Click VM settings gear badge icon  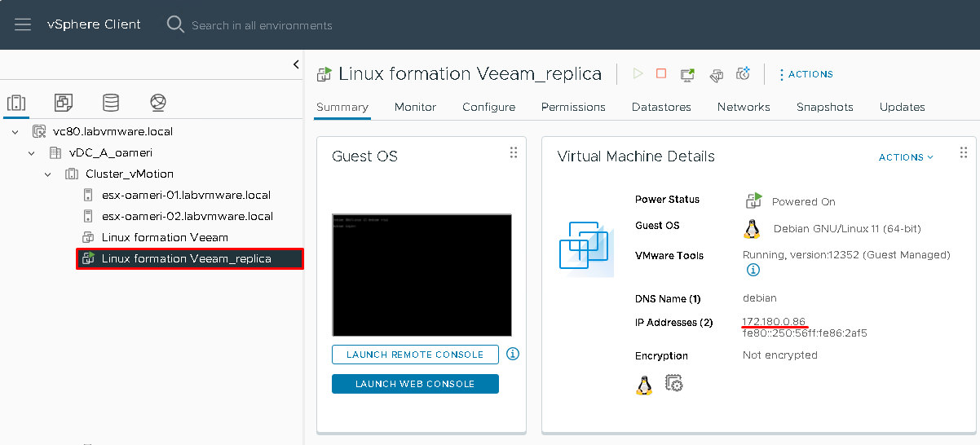point(673,383)
